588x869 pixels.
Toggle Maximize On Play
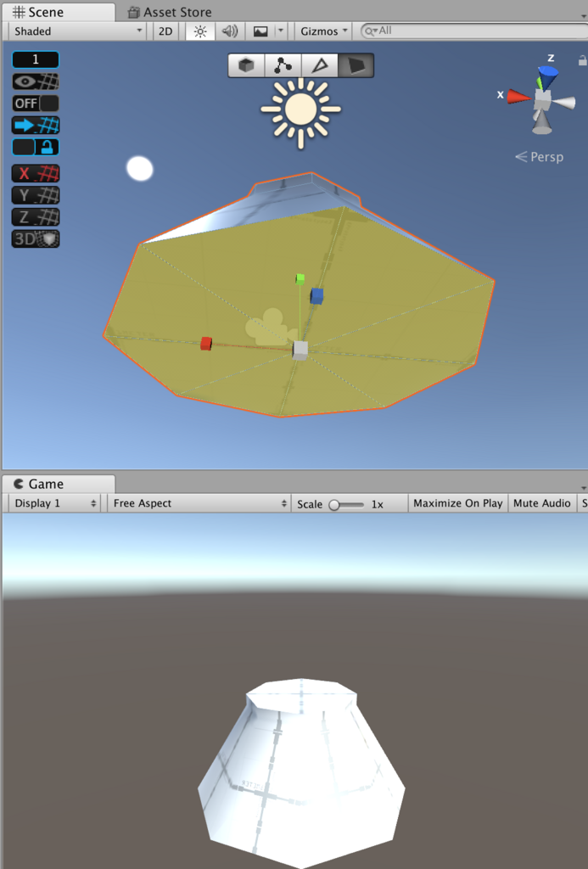(458, 503)
